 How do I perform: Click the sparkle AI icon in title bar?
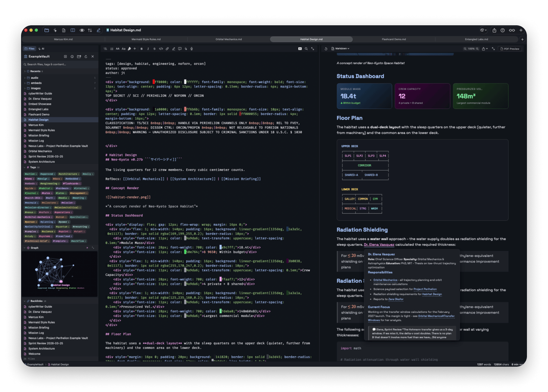tap(55, 30)
